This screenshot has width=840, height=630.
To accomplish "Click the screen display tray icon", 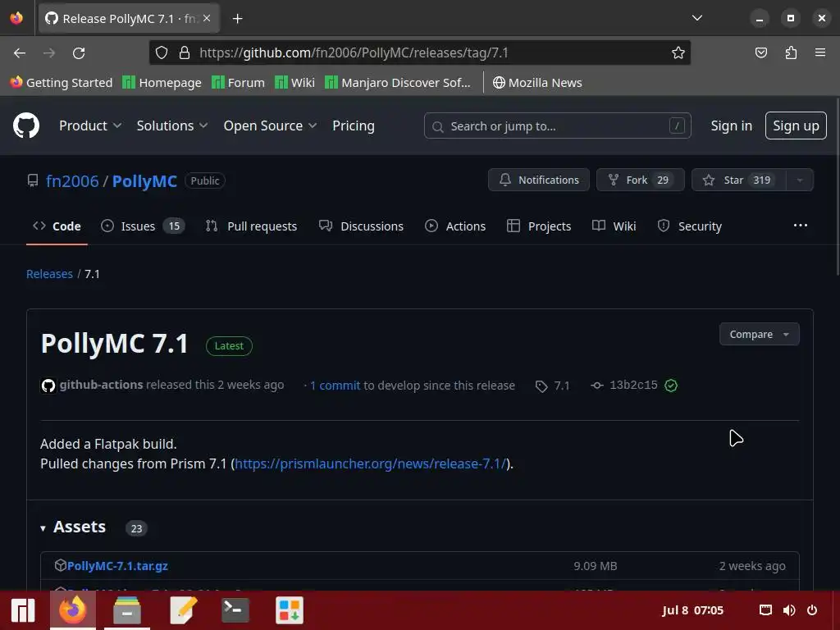I will (765, 610).
